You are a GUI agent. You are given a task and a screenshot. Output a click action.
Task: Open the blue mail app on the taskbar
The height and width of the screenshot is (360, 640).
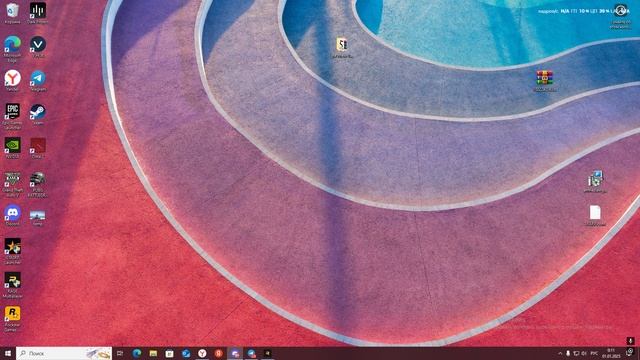coord(186,353)
